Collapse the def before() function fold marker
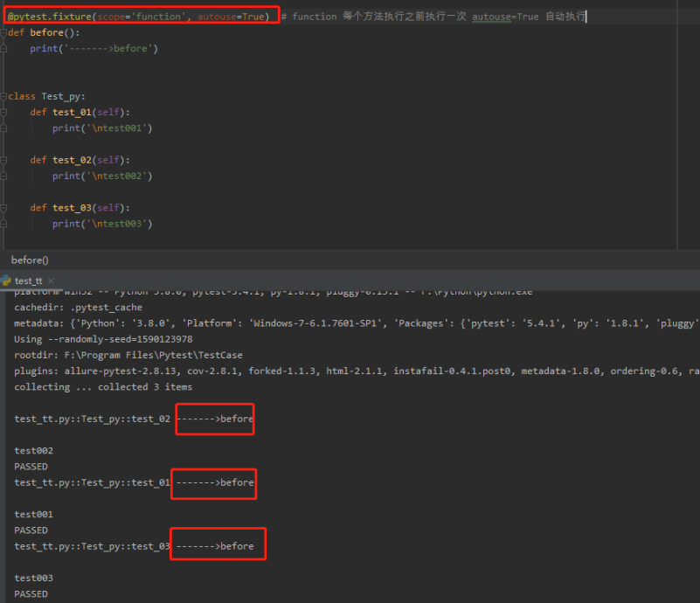This screenshot has height=603, width=700. click(x=3, y=32)
